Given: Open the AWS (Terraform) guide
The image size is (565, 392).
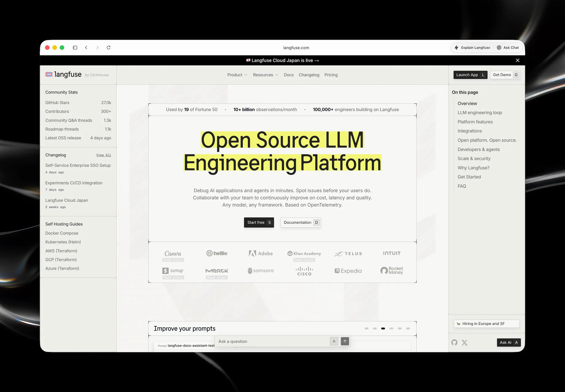Looking at the screenshot, I should [x=61, y=251].
